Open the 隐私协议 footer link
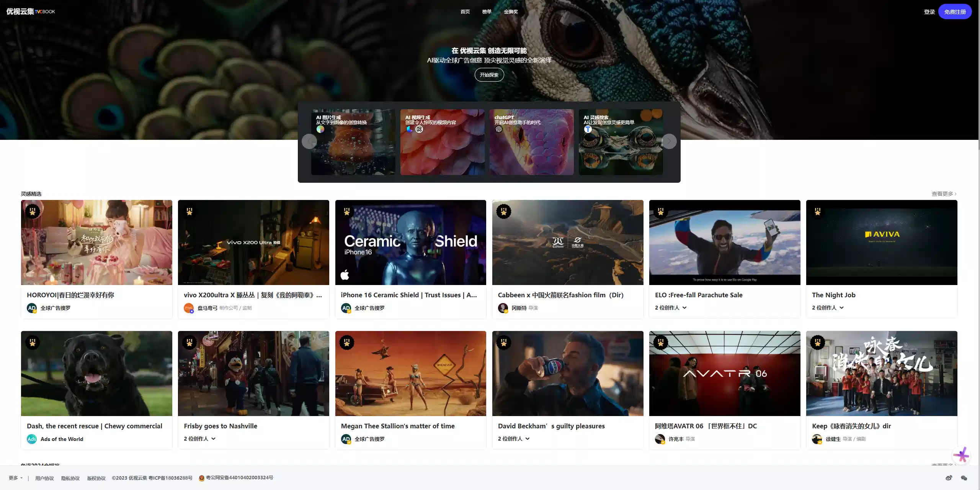Image resolution: width=980 pixels, height=490 pixels. point(70,478)
